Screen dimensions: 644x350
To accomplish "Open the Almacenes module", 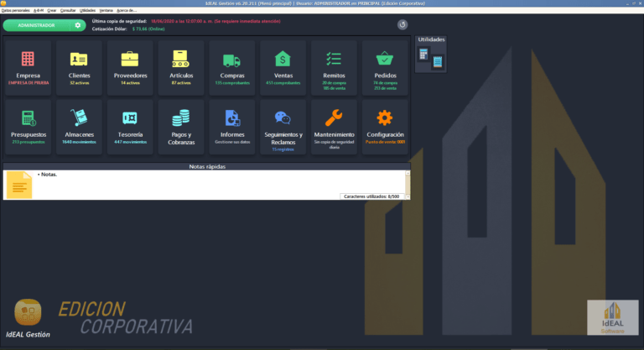I will [79, 127].
